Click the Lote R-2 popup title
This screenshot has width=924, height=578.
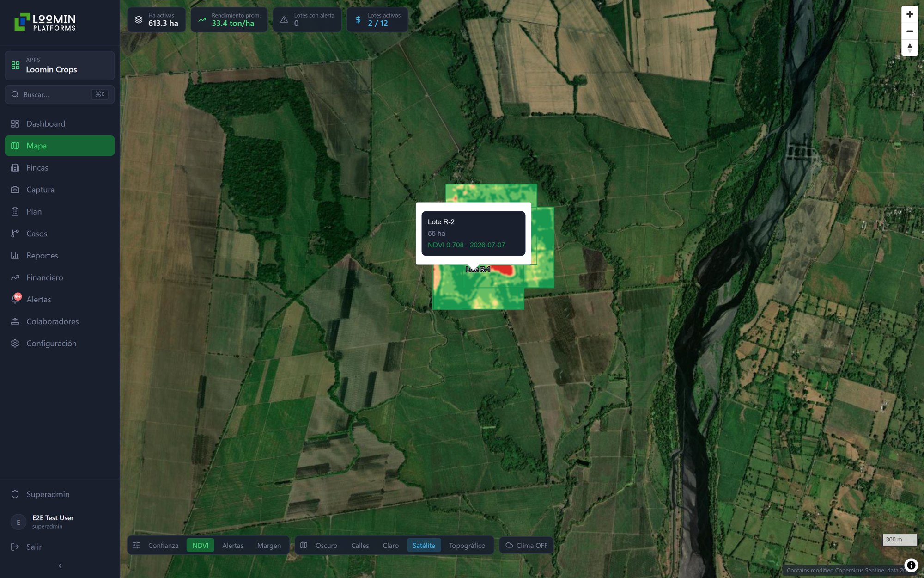[x=441, y=222]
